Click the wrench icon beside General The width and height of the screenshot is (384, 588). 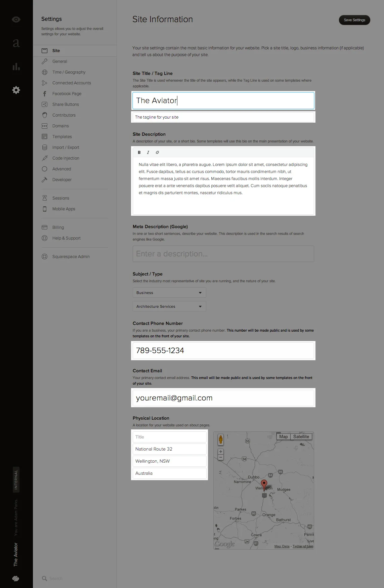tap(44, 61)
